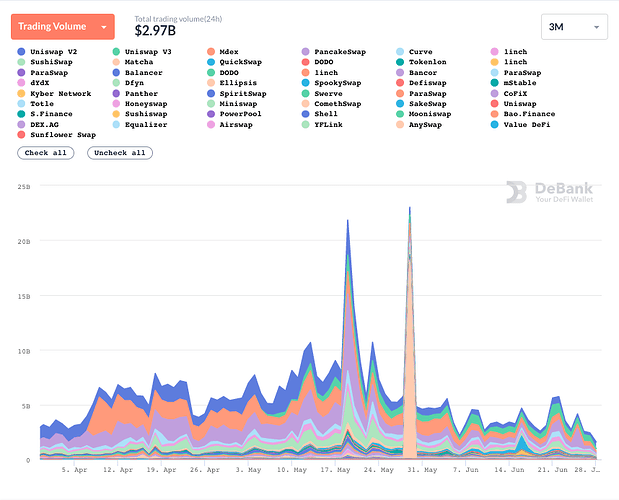
Task: Toggle the Uniswap V3 legend entry
Action: tap(142, 52)
